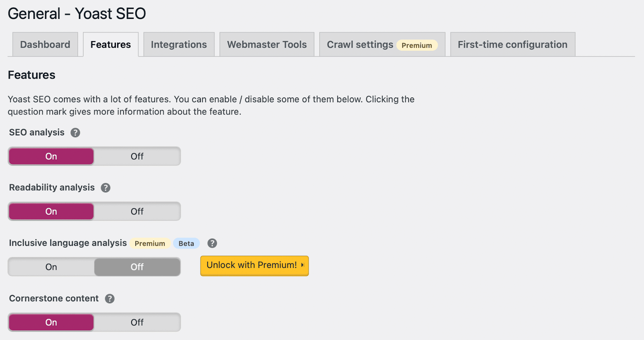Screen dimensions: 644x340
Task: Re-select the Features tab
Action: point(110,44)
